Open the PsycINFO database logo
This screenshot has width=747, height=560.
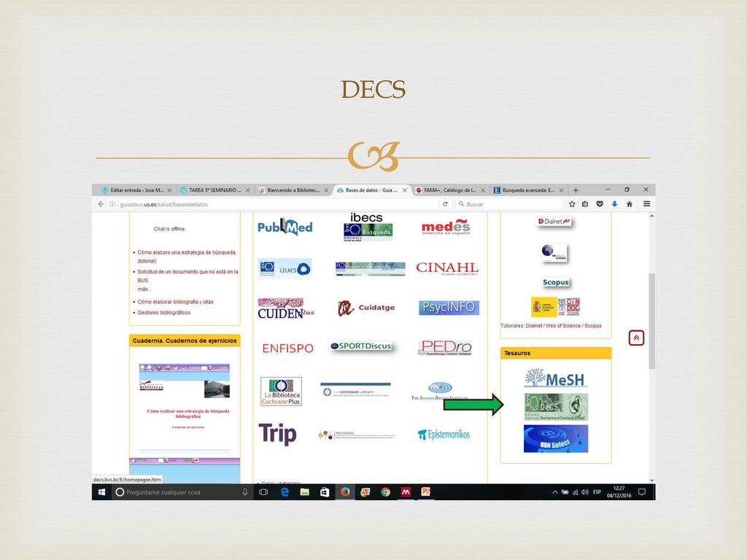tap(449, 307)
